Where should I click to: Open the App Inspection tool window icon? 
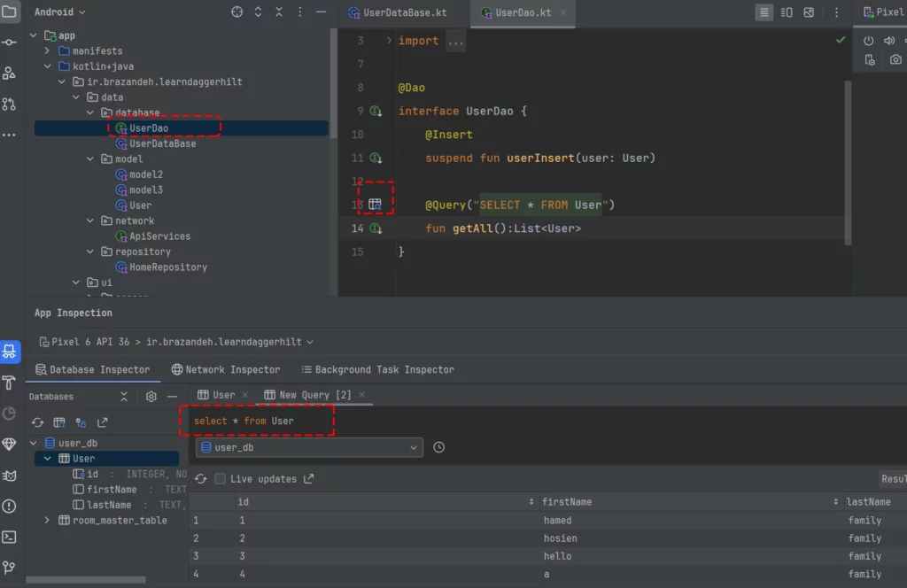click(10, 352)
